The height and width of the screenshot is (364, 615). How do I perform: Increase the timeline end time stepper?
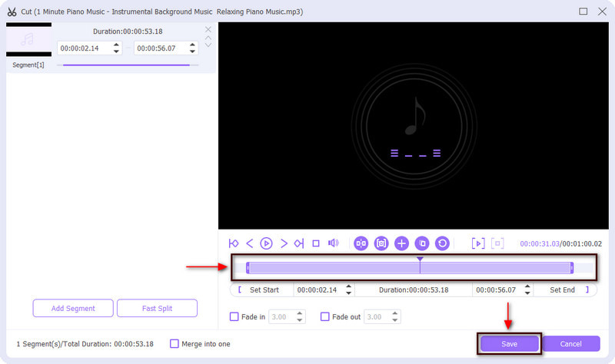point(527,286)
